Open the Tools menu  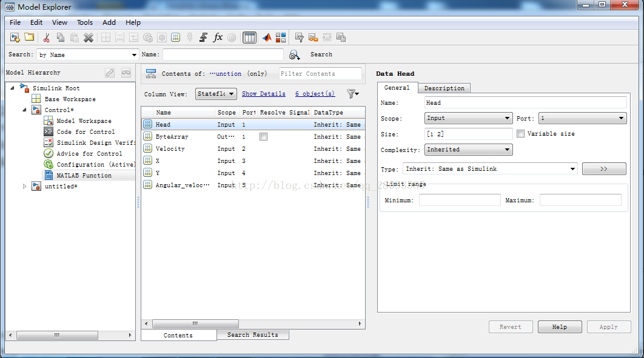point(85,22)
